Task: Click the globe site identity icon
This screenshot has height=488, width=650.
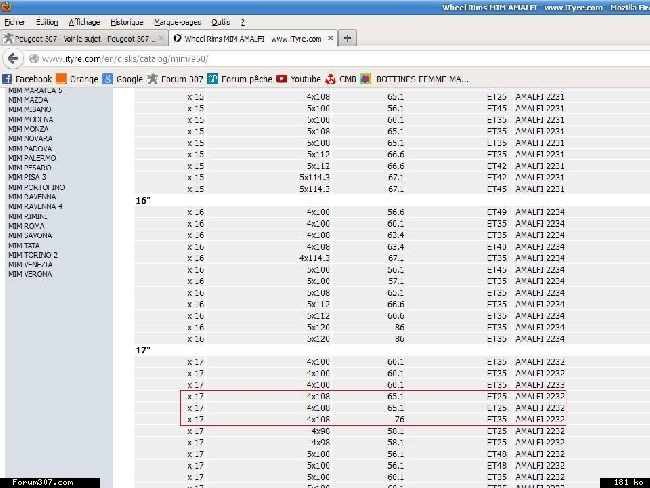Action: tap(34, 59)
